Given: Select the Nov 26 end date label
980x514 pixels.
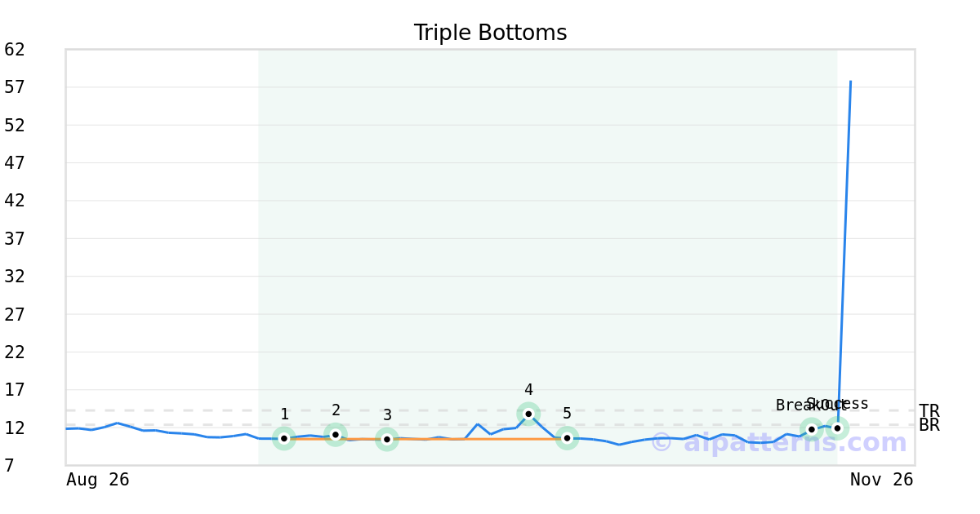Looking at the screenshot, I should (x=881, y=480).
